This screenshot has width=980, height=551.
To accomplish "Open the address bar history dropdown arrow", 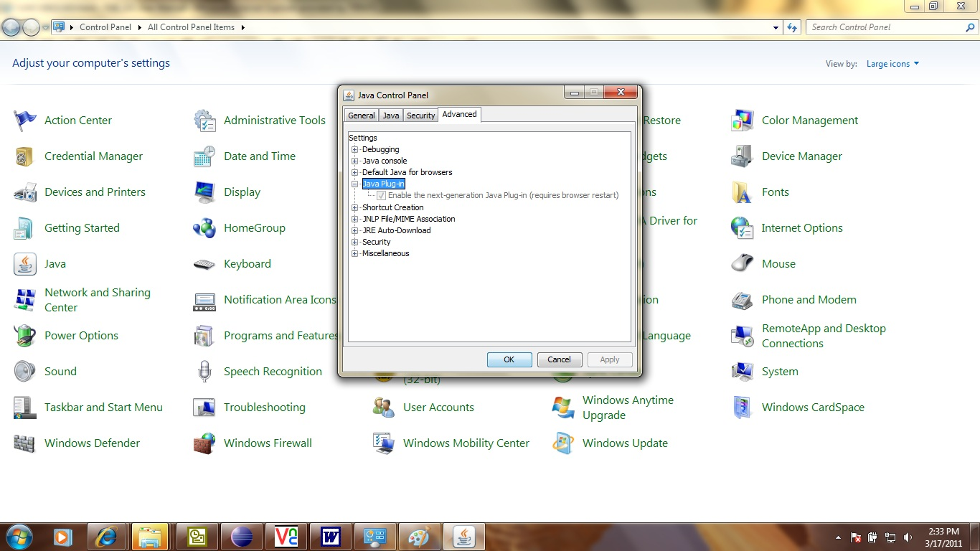I will coord(776,27).
